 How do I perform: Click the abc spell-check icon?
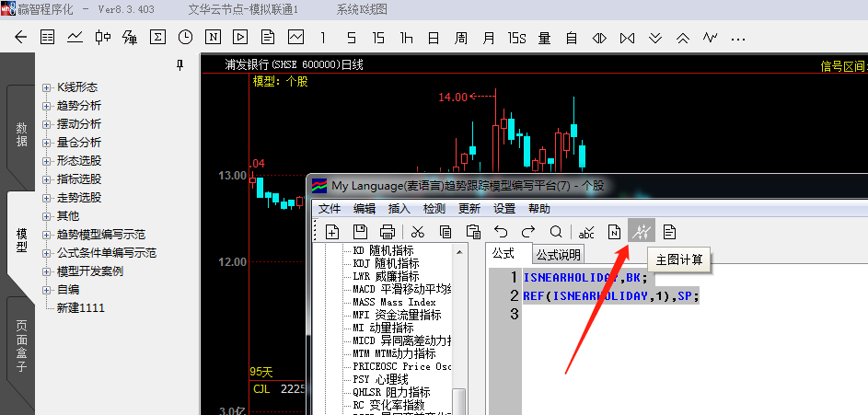tap(586, 232)
